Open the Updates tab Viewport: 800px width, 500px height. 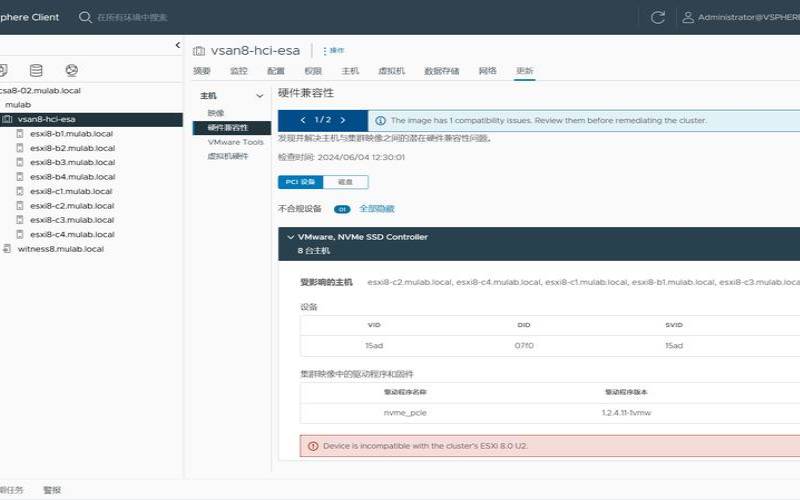pyautogui.click(x=524, y=71)
